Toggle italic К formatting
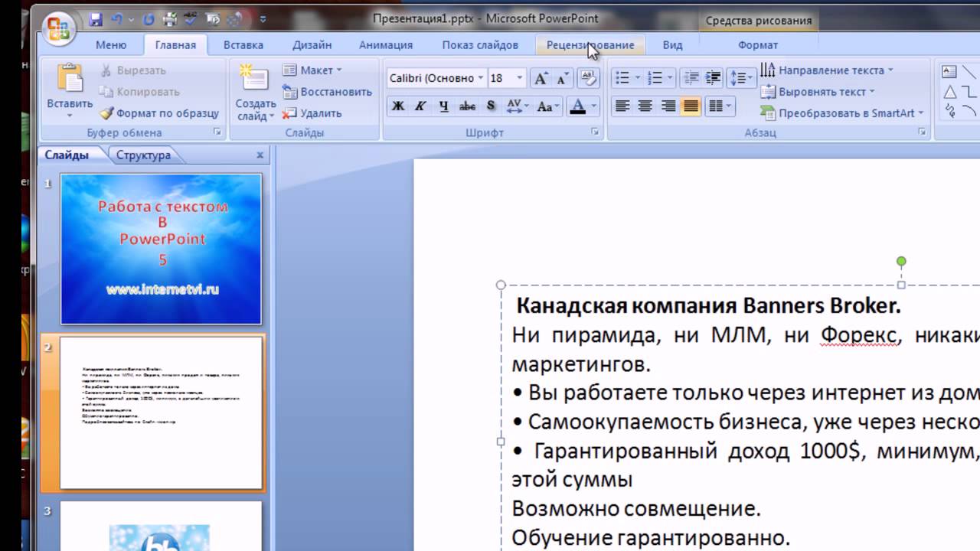 (420, 106)
